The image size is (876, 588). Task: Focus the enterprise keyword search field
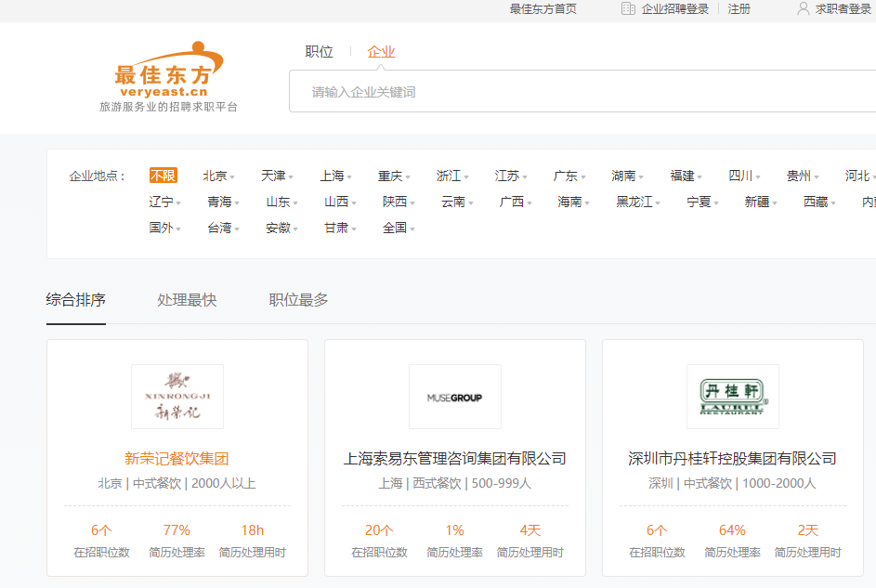click(582, 92)
